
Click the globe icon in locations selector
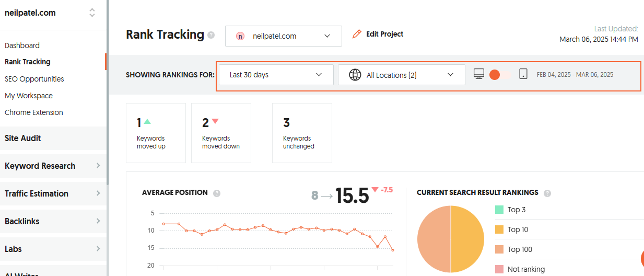(x=355, y=75)
